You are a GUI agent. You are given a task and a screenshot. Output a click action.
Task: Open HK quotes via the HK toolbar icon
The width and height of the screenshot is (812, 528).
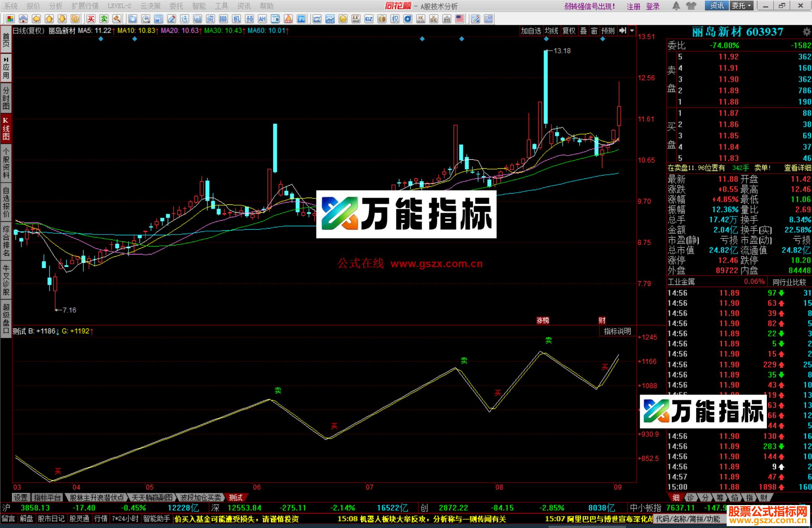(x=421, y=18)
